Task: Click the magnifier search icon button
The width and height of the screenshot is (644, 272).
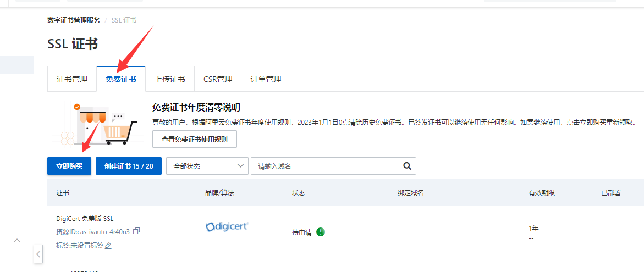Action: [x=407, y=166]
